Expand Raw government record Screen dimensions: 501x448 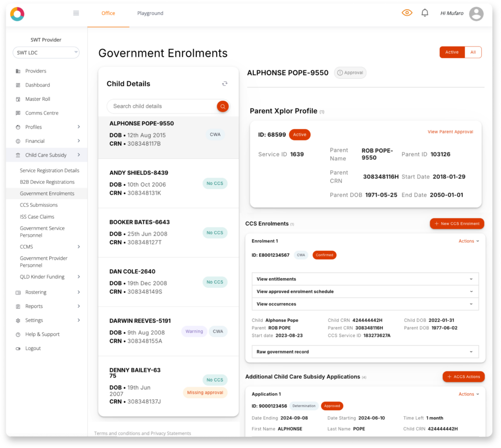(365, 352)
